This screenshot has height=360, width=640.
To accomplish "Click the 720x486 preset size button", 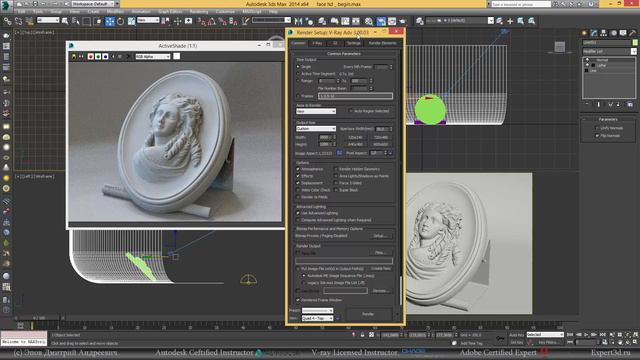I will point(380,137).
